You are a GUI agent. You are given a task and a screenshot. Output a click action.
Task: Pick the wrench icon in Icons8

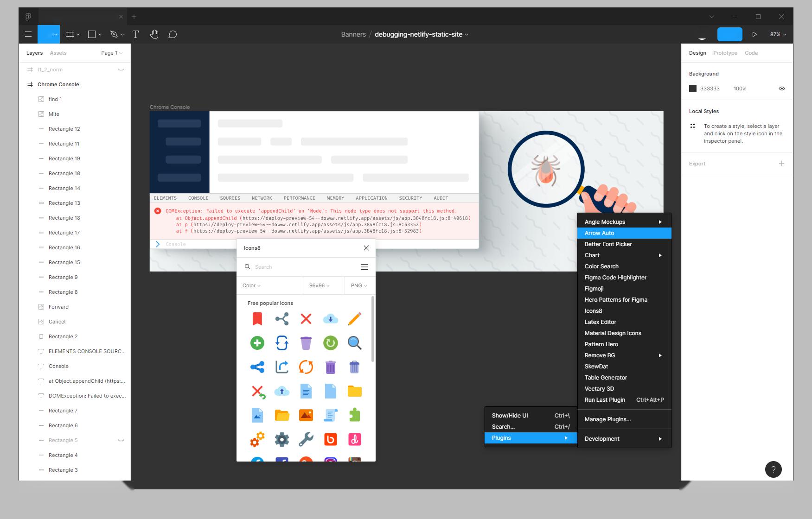point(306,439)
